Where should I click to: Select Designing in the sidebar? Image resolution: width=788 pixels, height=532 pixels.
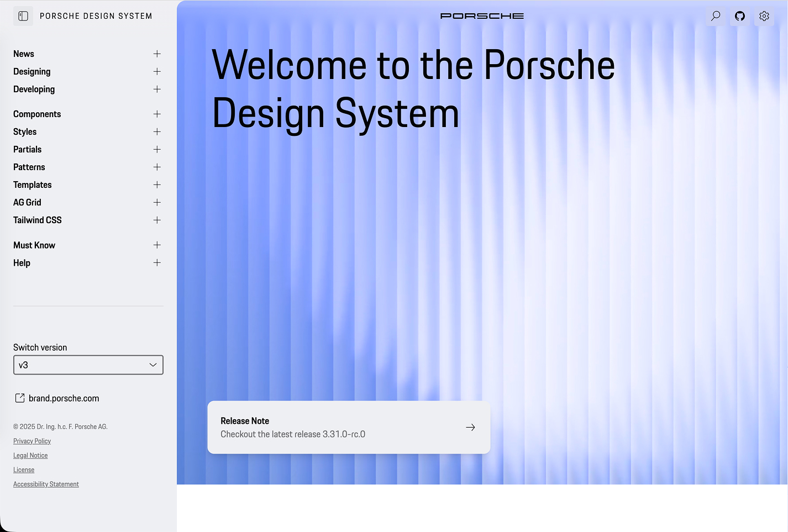click(x=31, y=71)
